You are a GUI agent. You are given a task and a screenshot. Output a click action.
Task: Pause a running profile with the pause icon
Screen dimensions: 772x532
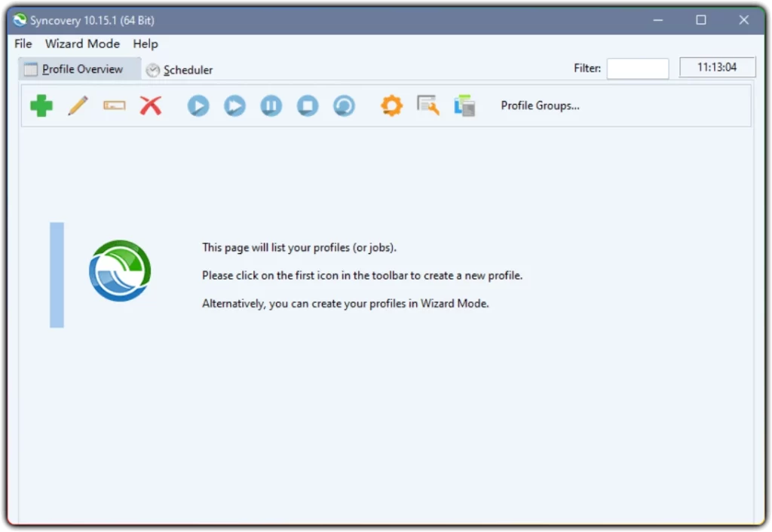pyautogui.click(x=271, y=105)
